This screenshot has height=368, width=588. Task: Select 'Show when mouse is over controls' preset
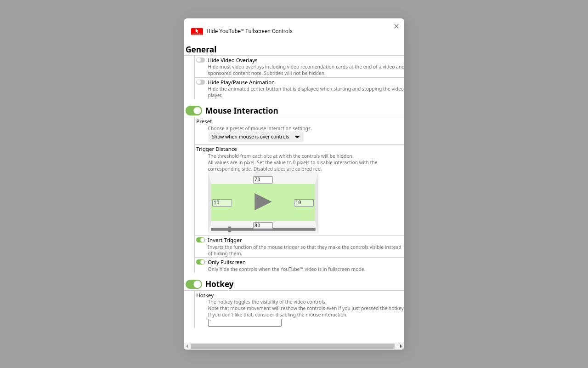250,137
